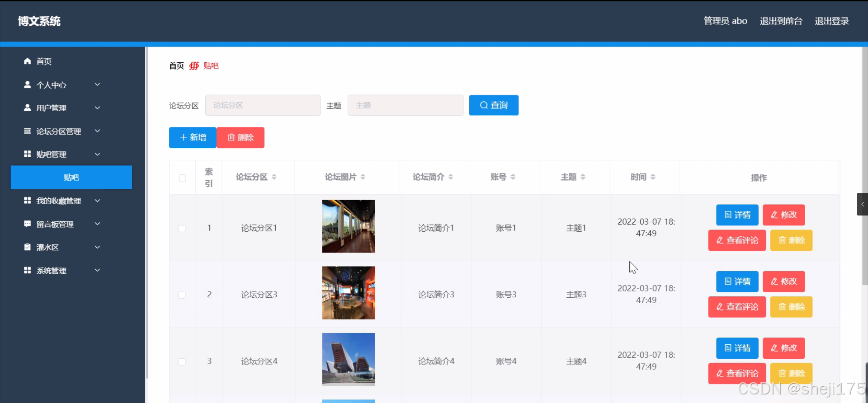Click the message icon next to 留言板管理
This screenshot has width=868, height=403.
pyautogui.click(x=28, y=224)
